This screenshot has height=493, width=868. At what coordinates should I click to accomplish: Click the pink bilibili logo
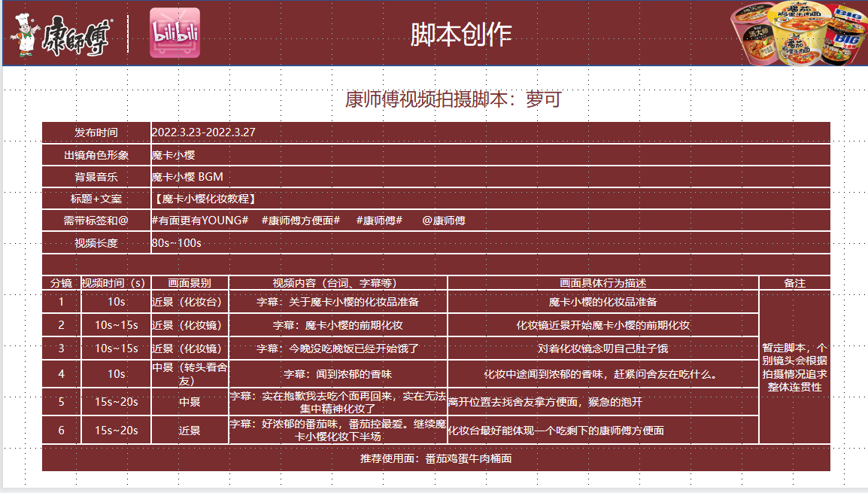pos(175,33)
